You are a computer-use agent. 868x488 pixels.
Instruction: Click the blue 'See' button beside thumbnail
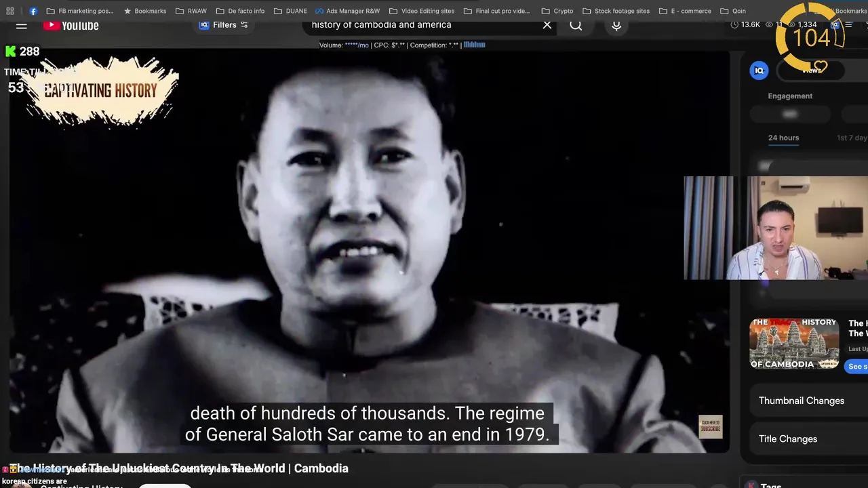tap(857, 366)
